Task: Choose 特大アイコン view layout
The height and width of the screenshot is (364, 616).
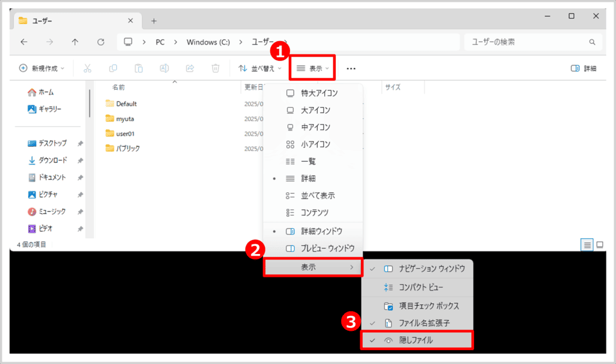Action: pos(313,93)
